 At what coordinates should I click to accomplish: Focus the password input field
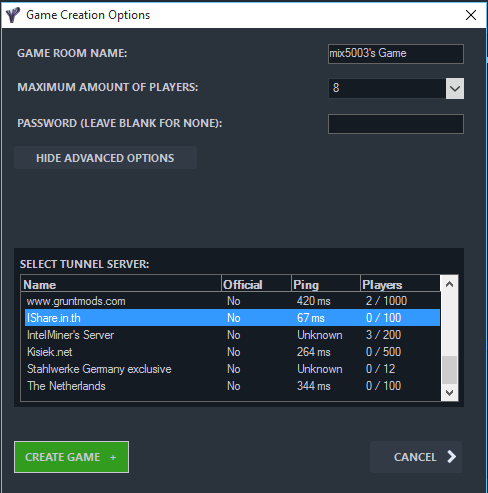coord(396,124)
